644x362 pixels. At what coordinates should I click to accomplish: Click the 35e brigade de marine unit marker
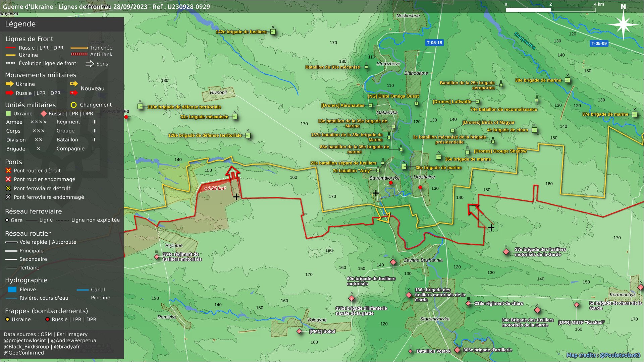point(404,167)
